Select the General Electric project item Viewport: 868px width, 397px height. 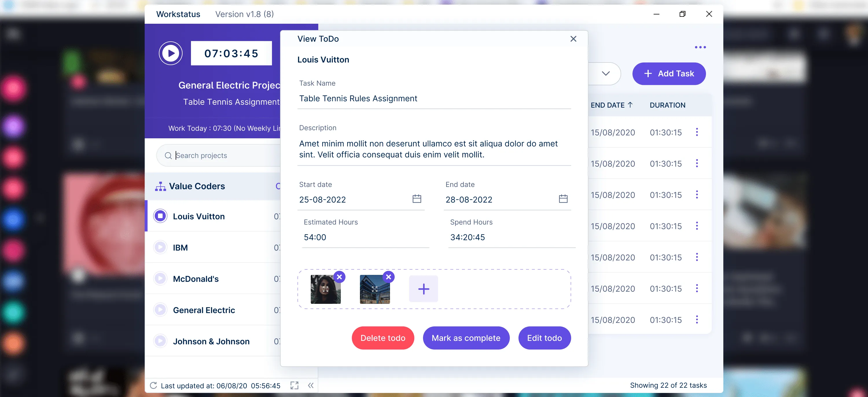(x=204, y=310)
